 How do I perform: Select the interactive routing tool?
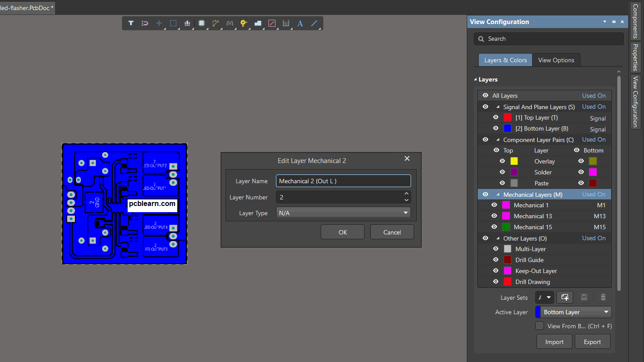click(x=215, y=23)
